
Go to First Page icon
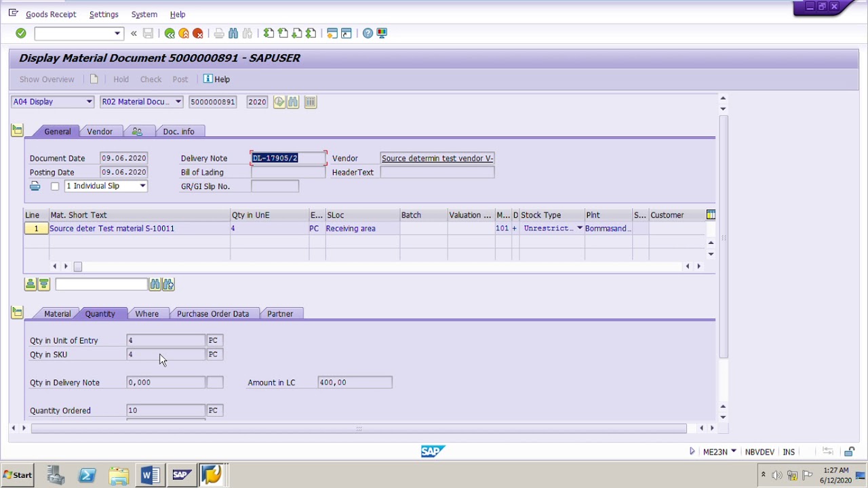point(269,33)
